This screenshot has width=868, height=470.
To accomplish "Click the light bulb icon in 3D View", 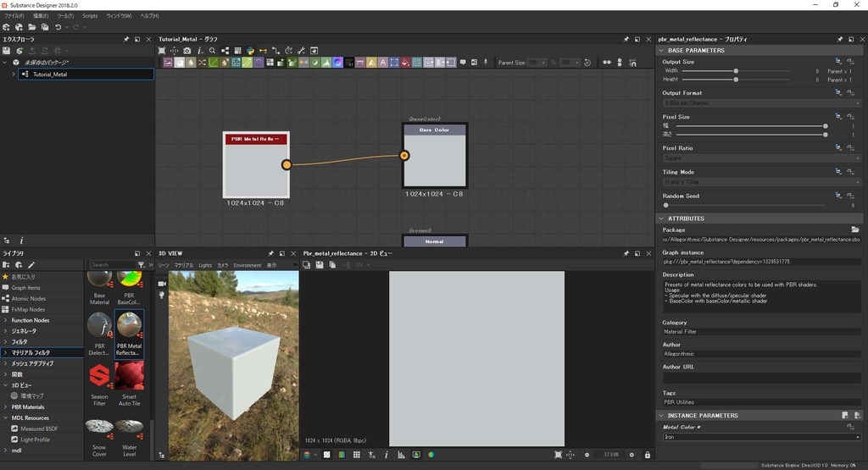I will [162, 295].
